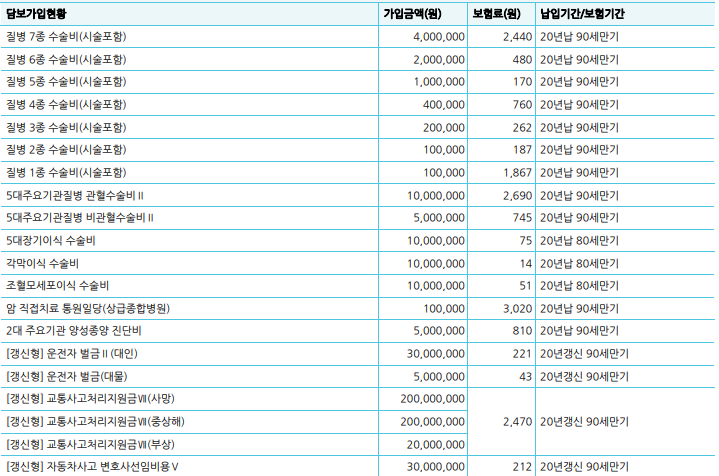Click the 2대 주요기관 양성종양 진단비 label
719x476 pixels.
[x=75, y=331]
